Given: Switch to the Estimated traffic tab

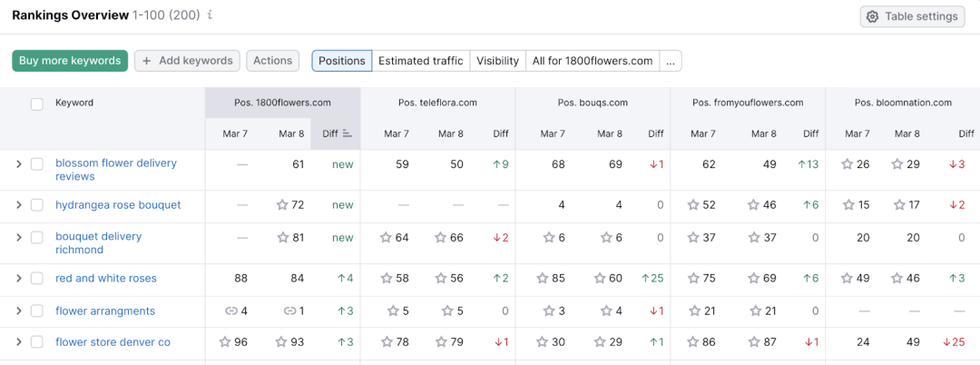Looking at the screenshot, I should click(x=421, y=61).
